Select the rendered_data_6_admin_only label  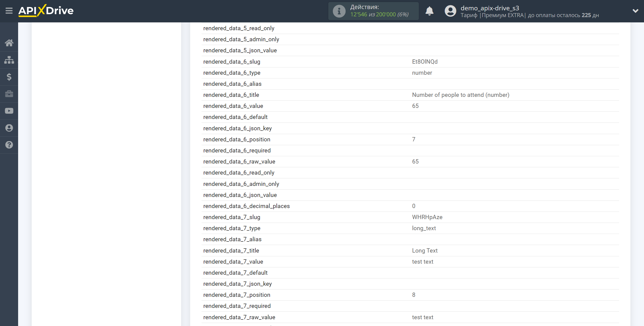[x=241, y=184]
